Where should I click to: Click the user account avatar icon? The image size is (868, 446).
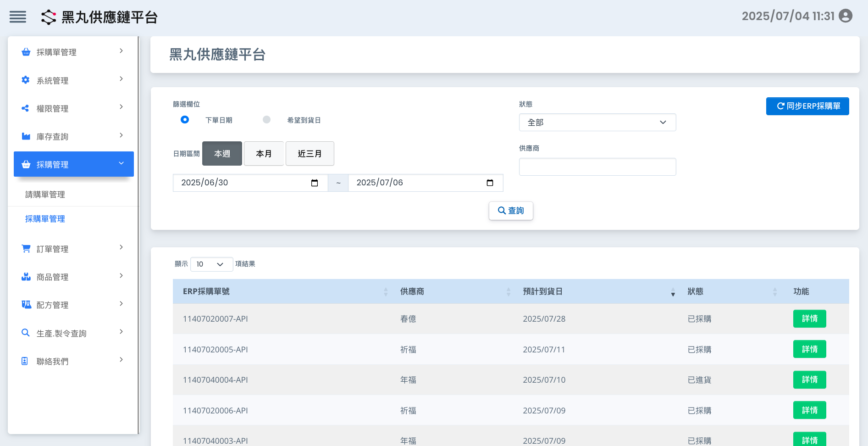click(845, 16)
